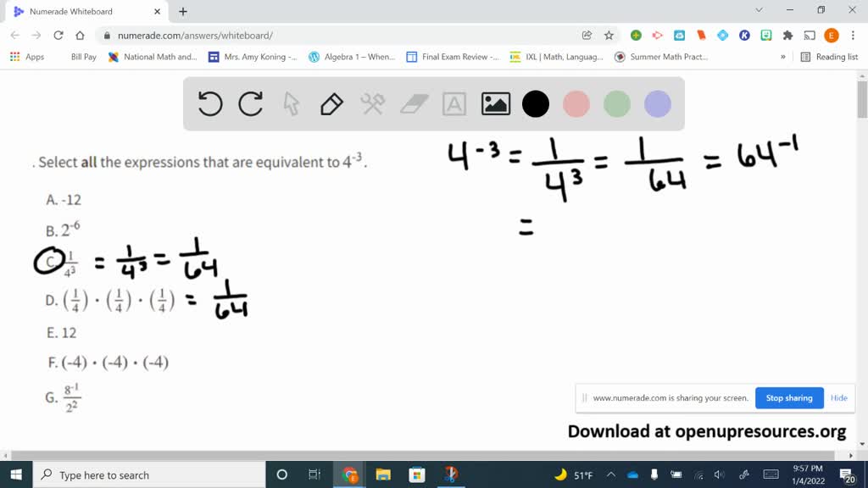
Task: Select the red color swatch
Action: (576, 103)
